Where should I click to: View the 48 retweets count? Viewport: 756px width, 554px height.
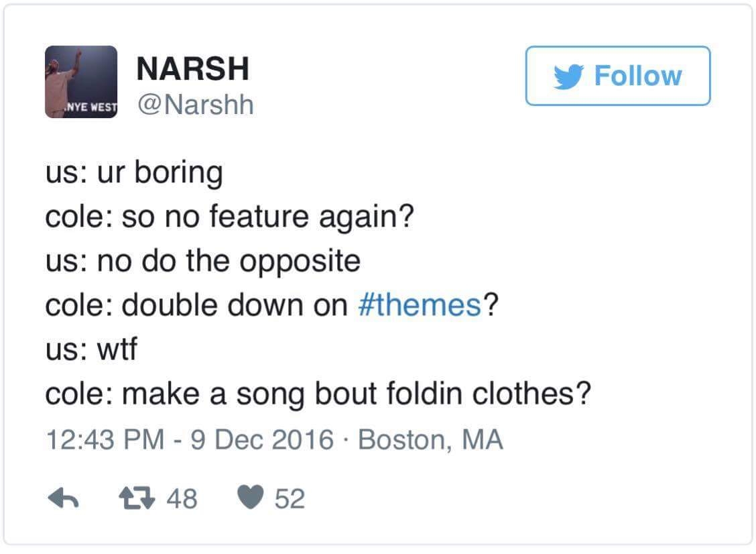(182, 498)
